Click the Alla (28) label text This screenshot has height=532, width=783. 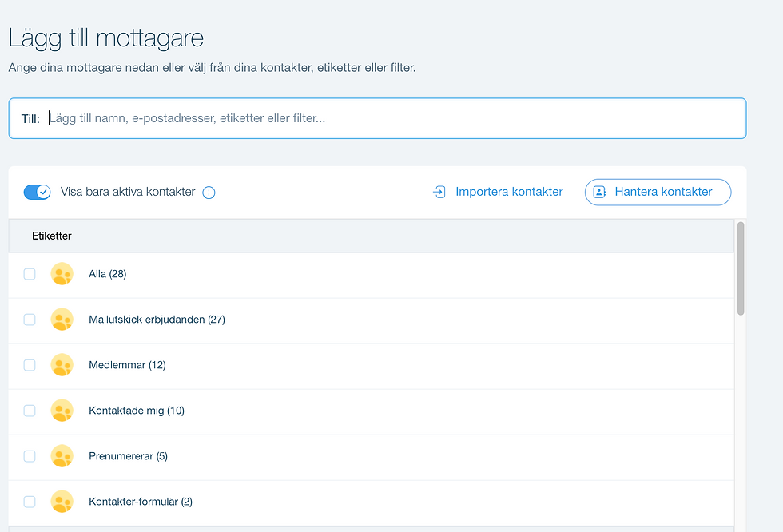tap(107, 273)
